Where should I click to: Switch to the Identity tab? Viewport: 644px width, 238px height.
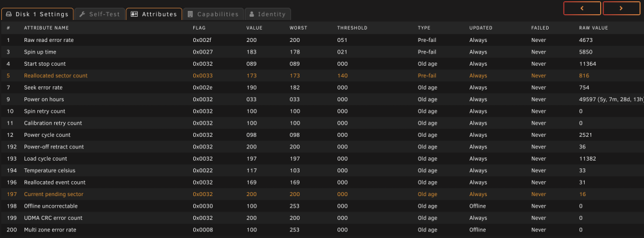click(x=268, y=14)
